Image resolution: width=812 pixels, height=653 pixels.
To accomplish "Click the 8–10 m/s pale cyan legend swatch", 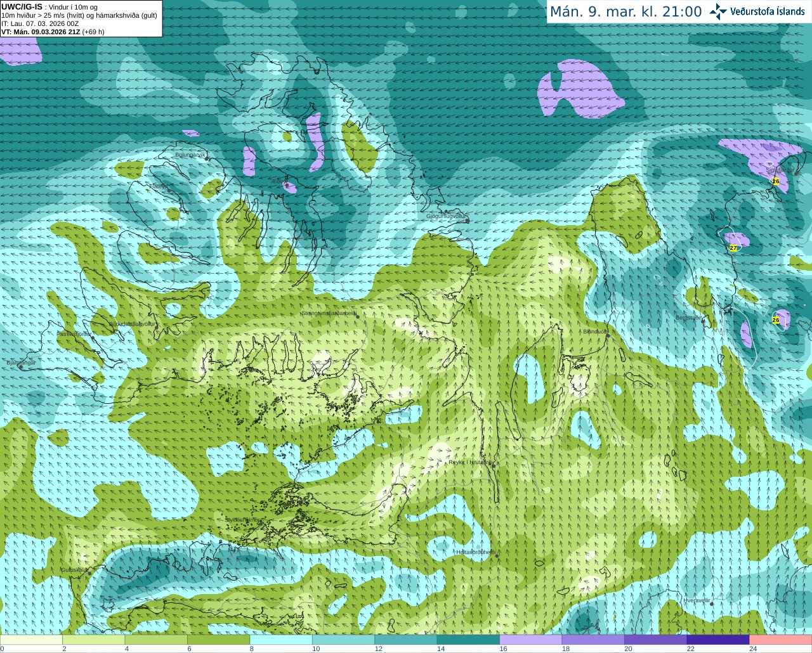I will point(281,640).
